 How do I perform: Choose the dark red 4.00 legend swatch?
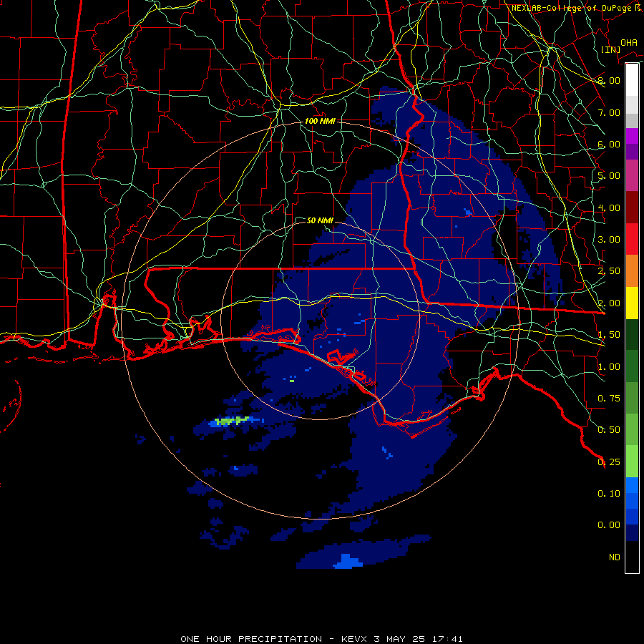[632, 208]
